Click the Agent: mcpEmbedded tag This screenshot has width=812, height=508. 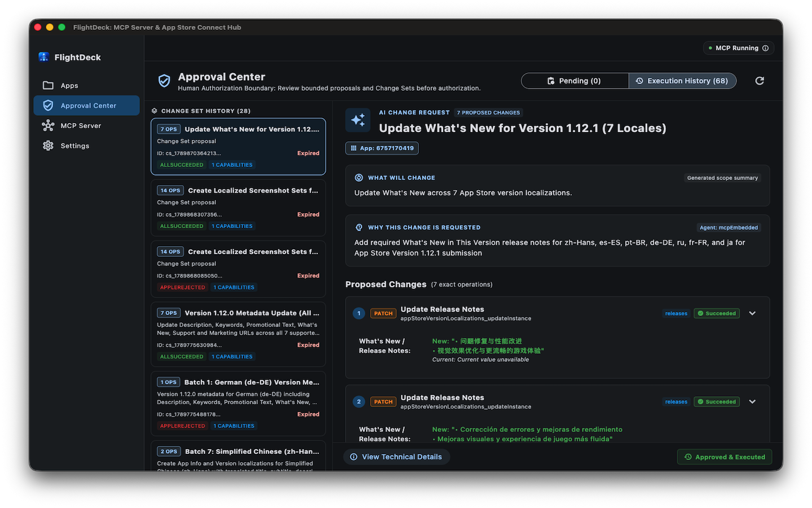pos(729,227)
